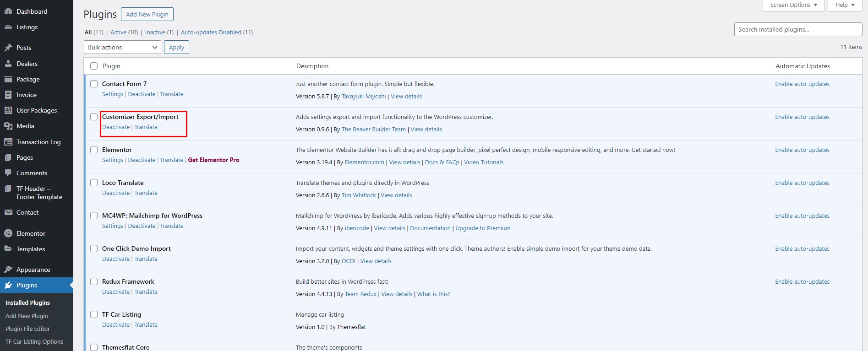
Task: Click the Templates folder icon
Action: pos(8,249)
